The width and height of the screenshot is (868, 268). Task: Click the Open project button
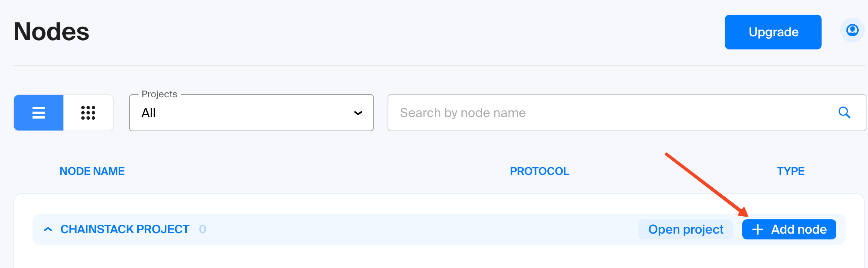point(685,229)
